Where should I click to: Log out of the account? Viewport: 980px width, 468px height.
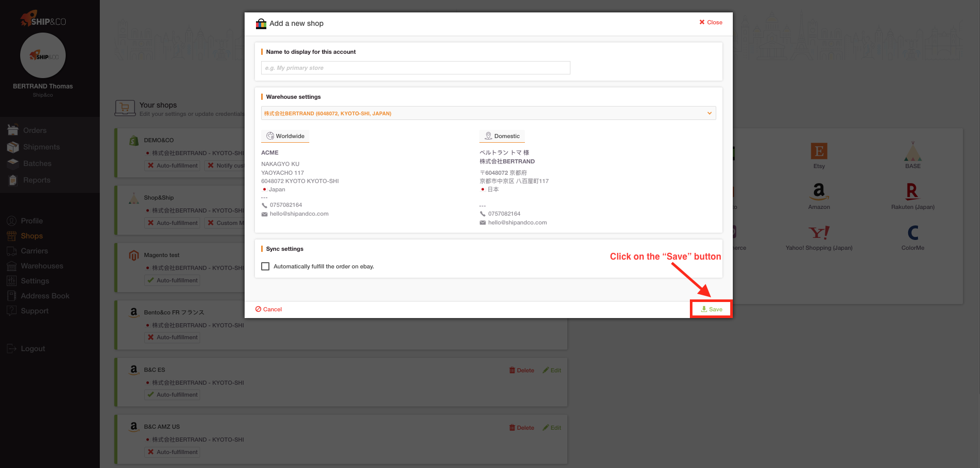(33, 349)
